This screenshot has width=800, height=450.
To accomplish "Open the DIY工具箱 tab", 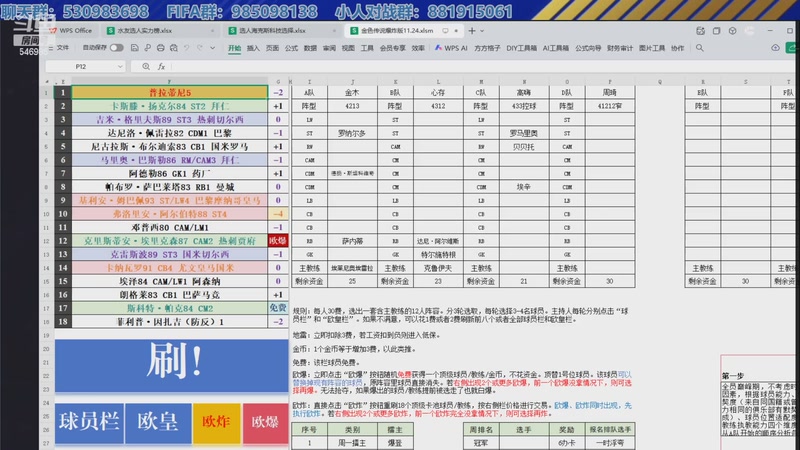I will pos(521,48).
